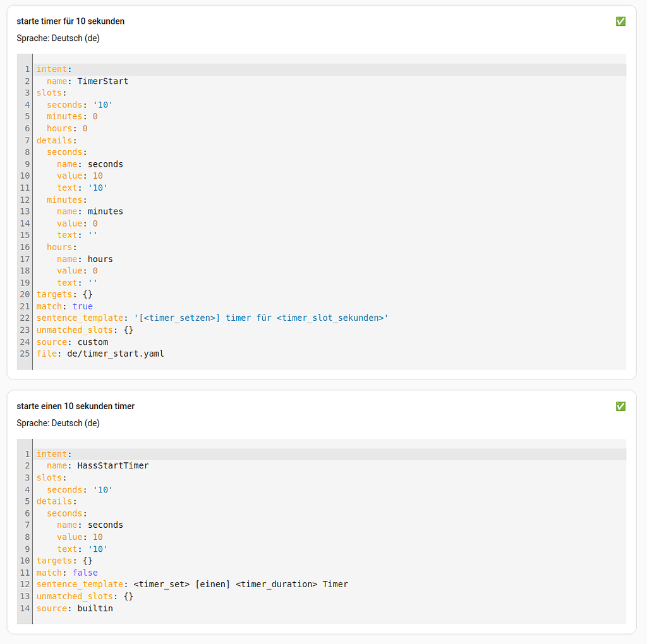
Task: Click the green checkmark on the second result card
Action: [620, 406]
